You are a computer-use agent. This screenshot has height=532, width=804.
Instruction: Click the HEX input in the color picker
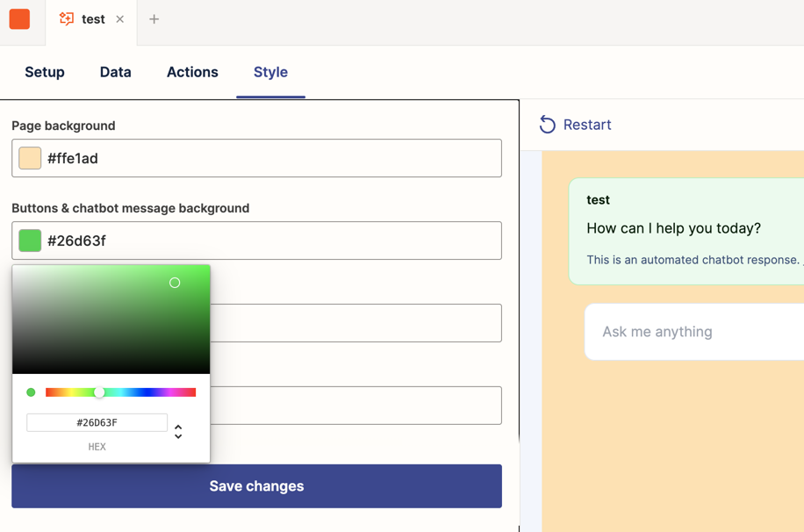tap(97, 421)
